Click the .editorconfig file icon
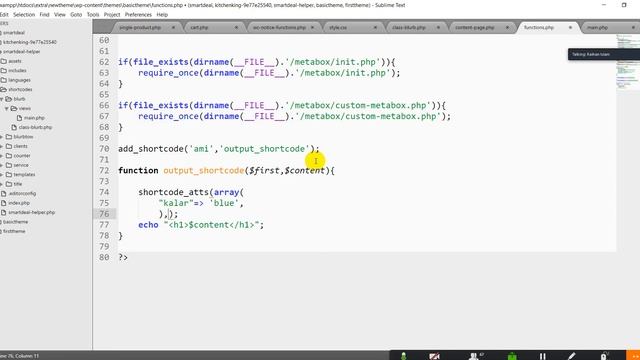 (4, 193)
